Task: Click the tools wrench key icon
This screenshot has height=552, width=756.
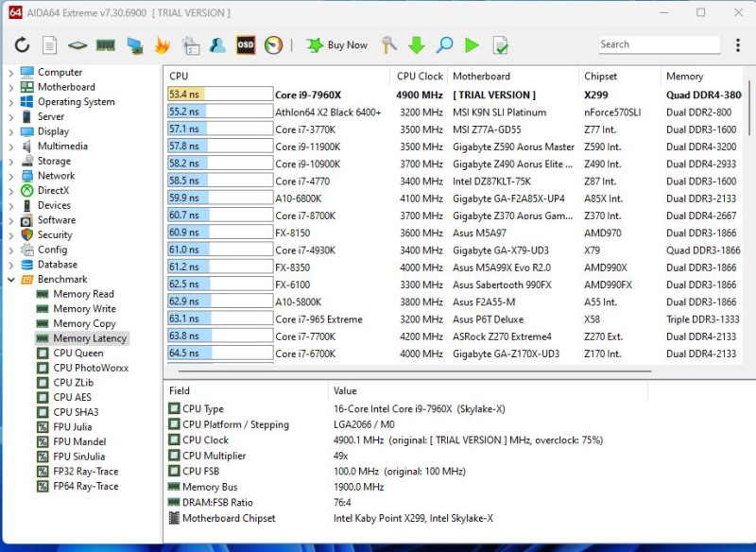Action: pyautogui.click(x=388, y=45)
